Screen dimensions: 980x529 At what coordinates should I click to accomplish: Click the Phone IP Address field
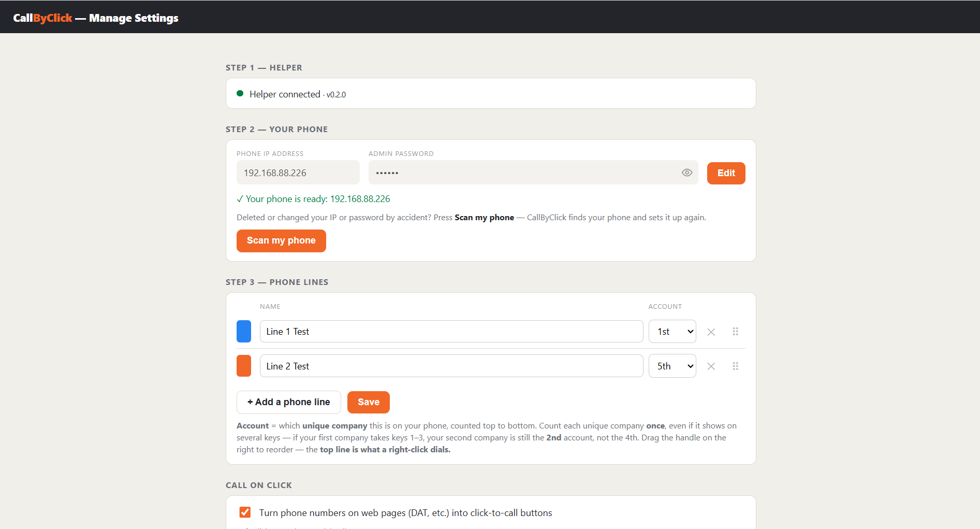[x=298, y=173]
